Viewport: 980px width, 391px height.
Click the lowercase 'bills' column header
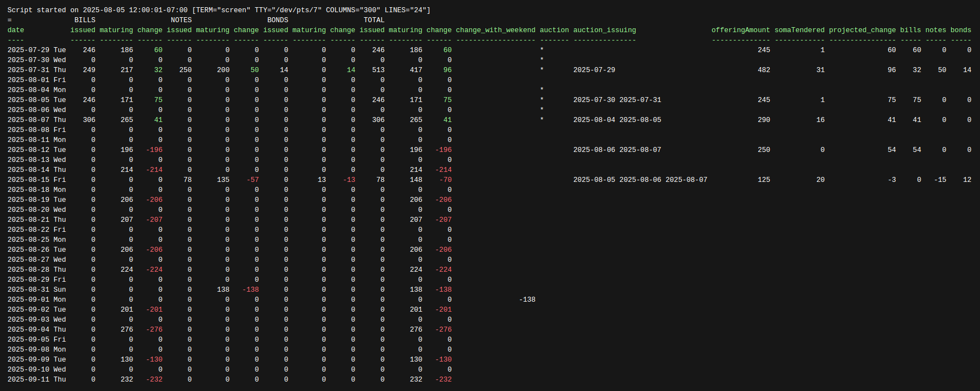tap(911, 30)
